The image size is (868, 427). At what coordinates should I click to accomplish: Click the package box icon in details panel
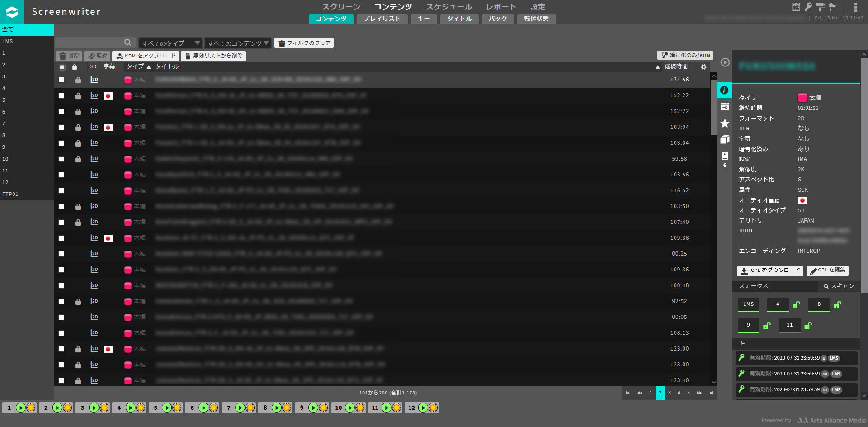tap(725, 139)
